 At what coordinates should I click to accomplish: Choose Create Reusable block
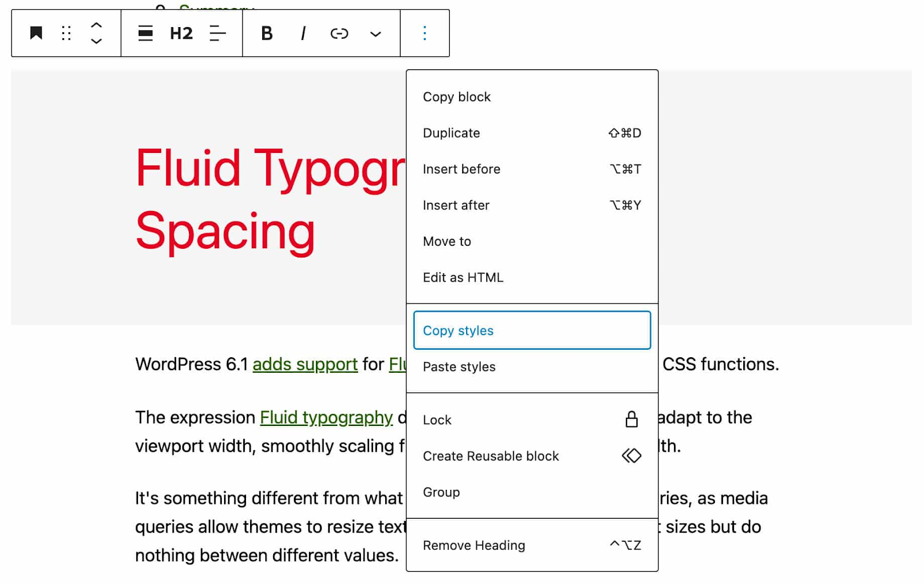532,456
